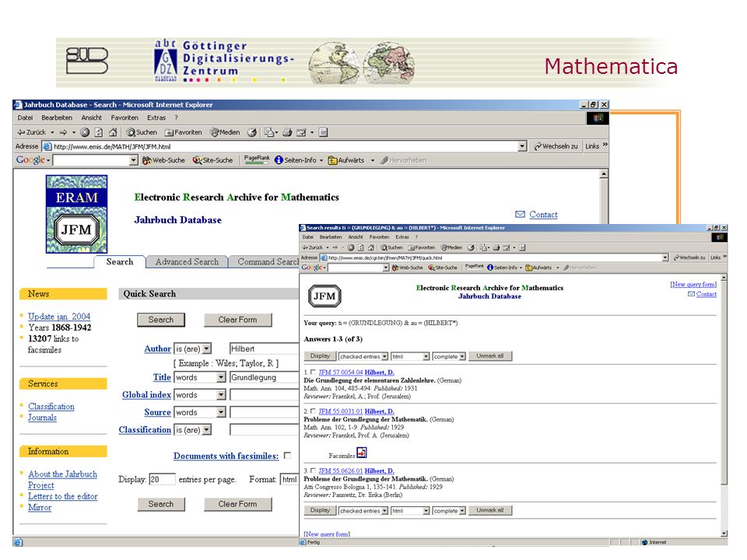Click Suchen search icon in the Jahrbuch Database window

pyautogui.click(x=142, y=132)
